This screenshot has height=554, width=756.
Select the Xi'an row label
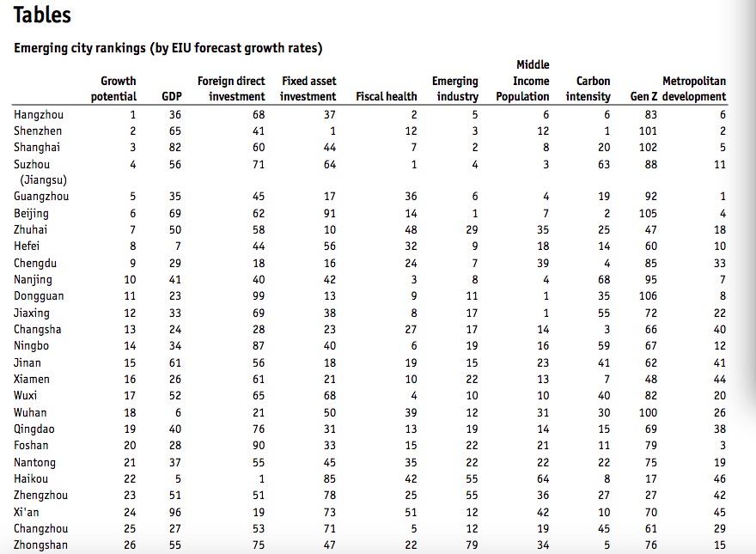pos(27,512)
